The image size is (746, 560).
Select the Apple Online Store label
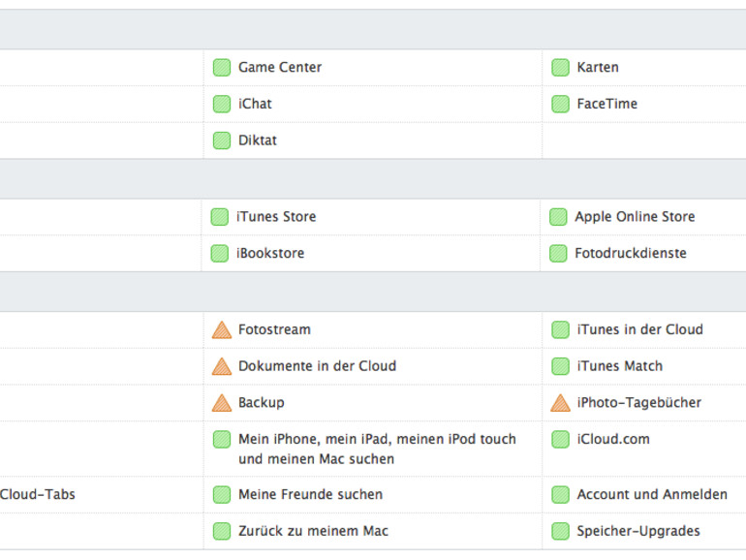(x=635, y=217)
